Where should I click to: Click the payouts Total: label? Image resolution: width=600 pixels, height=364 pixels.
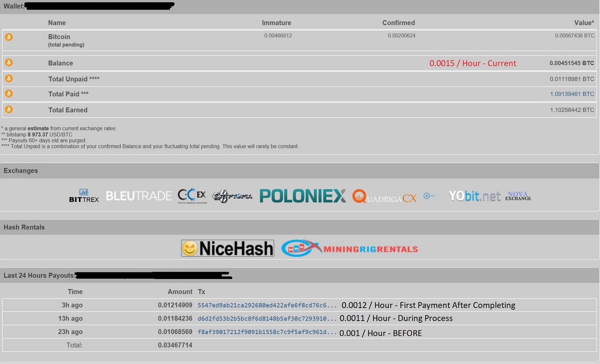pos(74,346)
